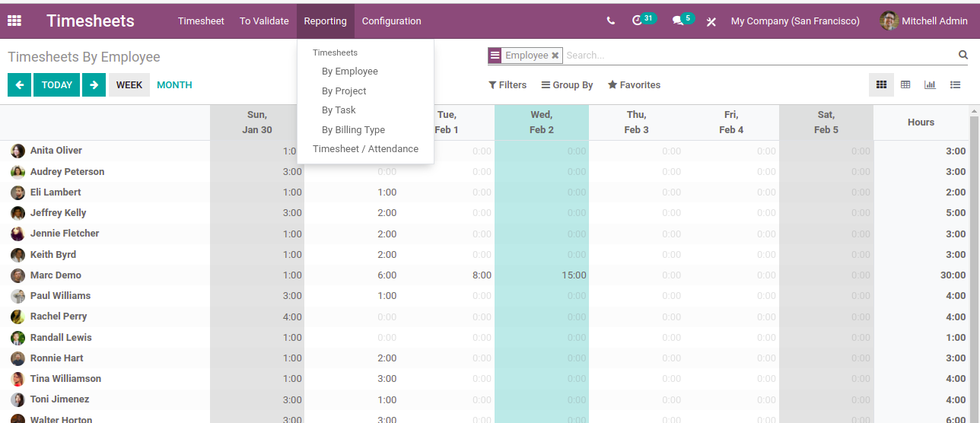This screenshot has height=423, width=980.
Task: Click the debug tools icon
Action: (x=711, y=21)
